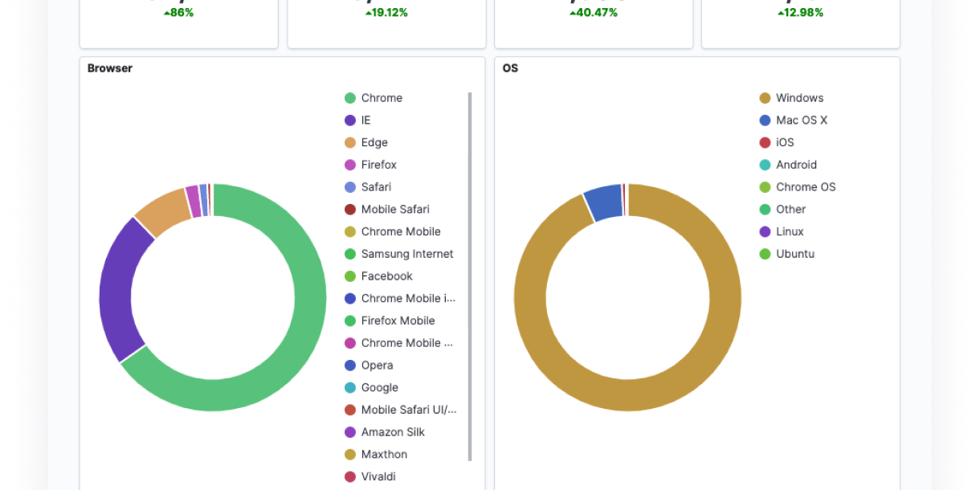Click the iOS legend color dot
The image size is (980, 490).
coord(765,143)
